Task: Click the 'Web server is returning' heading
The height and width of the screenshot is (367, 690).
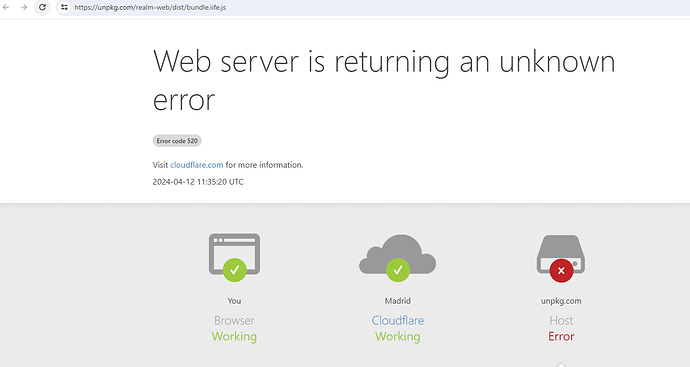Action: (301, 61)
